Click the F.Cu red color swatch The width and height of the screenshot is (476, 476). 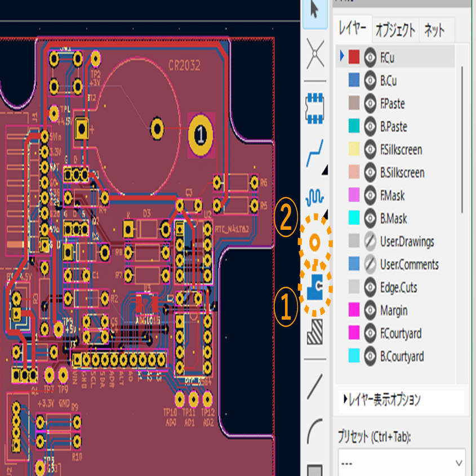pyautogui.click(x=354, y=57)
